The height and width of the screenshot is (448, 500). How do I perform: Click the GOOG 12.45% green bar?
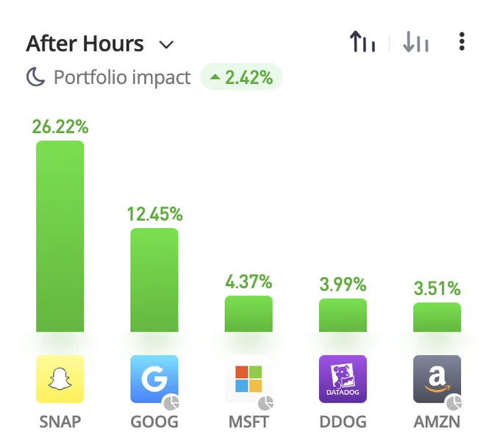tap(154, 280)
